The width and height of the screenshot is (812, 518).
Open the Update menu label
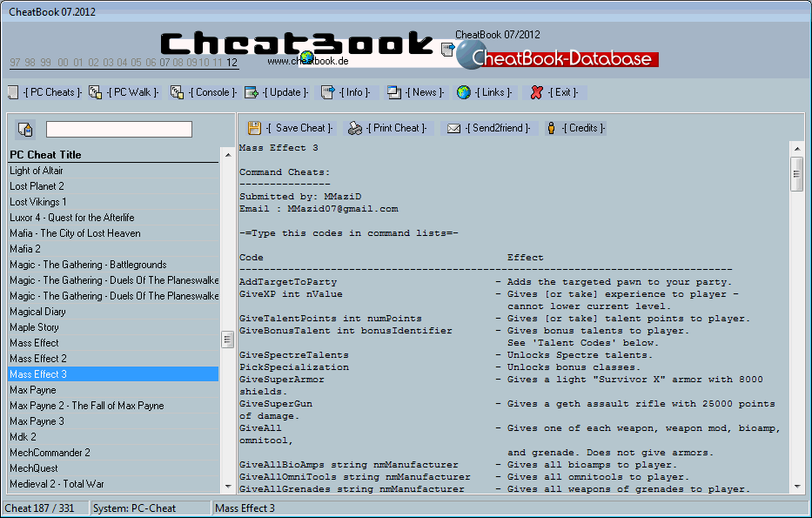pos(285,93)
